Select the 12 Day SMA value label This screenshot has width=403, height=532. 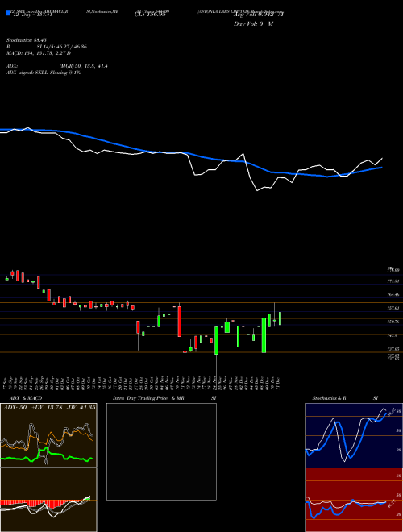tap(31, 15)
